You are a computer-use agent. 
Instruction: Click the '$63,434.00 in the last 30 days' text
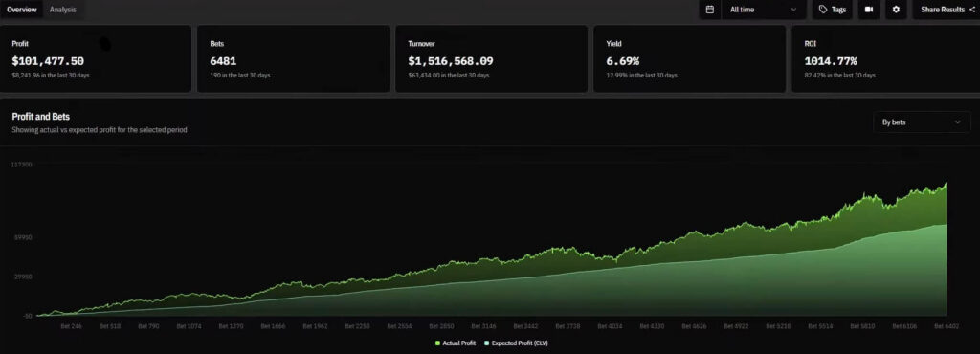tap(449, 75)
